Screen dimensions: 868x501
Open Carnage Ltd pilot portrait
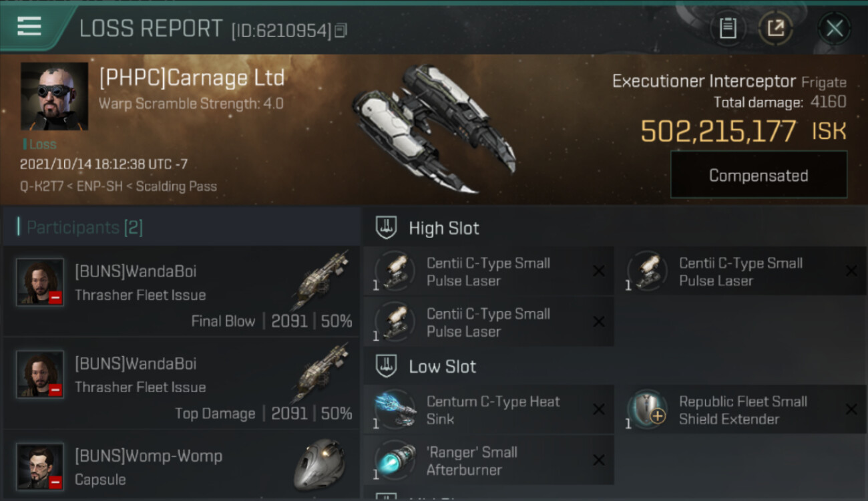[55, 96]
